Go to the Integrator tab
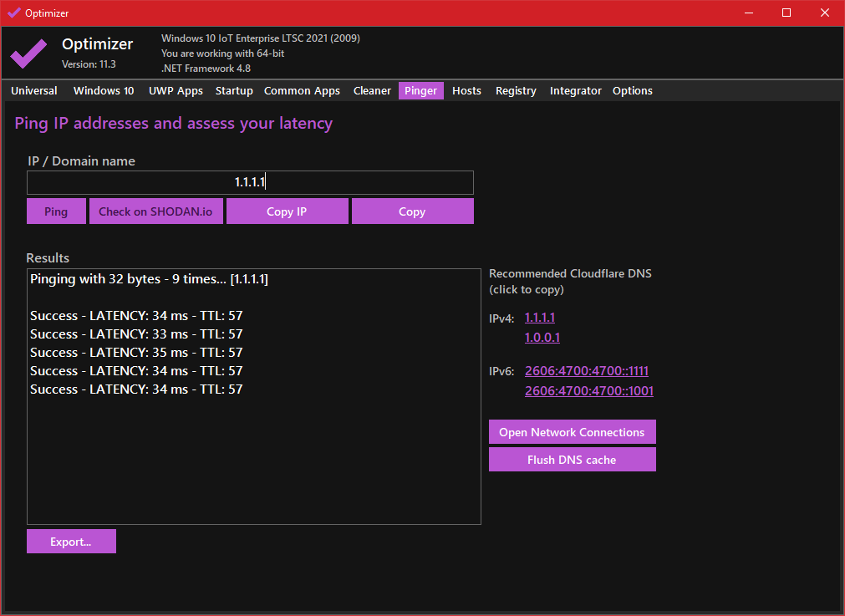Screen dimensions: 845x616 click(x=575, y=91)
